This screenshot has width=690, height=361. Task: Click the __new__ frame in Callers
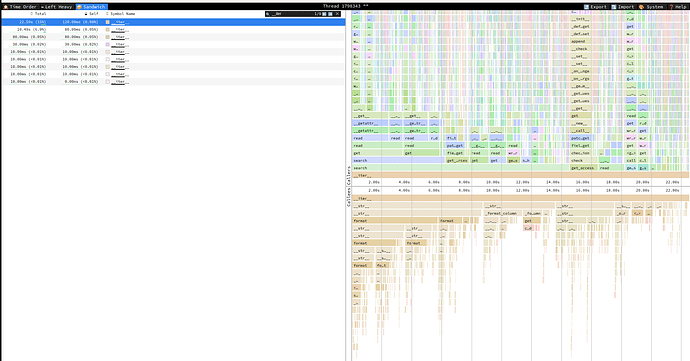(581, 123)
